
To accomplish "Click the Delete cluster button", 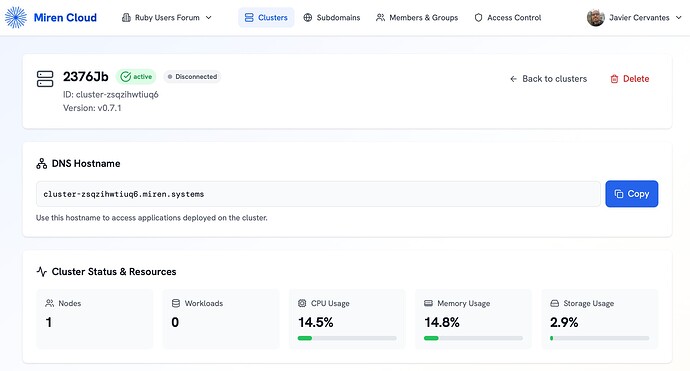I will (629, 79).
